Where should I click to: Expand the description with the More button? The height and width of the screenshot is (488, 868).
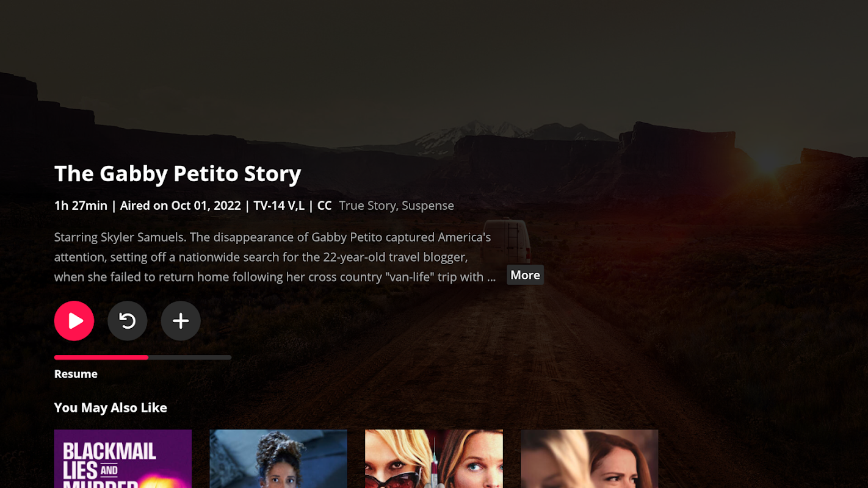(x=525, y=275)
